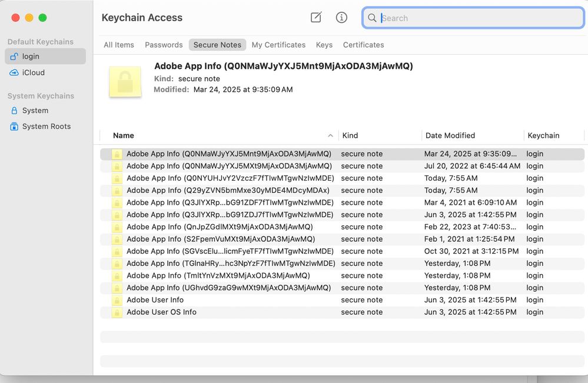Click the date Feb 22, 2023 at 7:40:53
The image size is (588, 383).
click(470, 227)
